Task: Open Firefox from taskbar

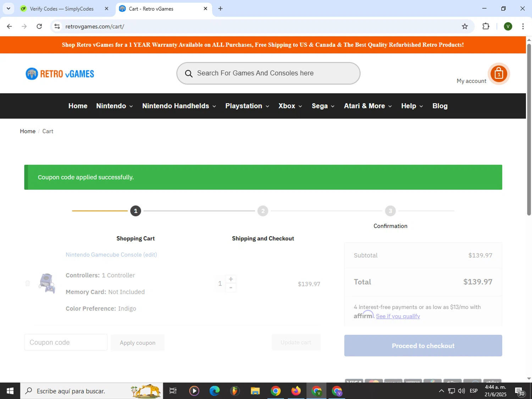Action: click(296, 391)
